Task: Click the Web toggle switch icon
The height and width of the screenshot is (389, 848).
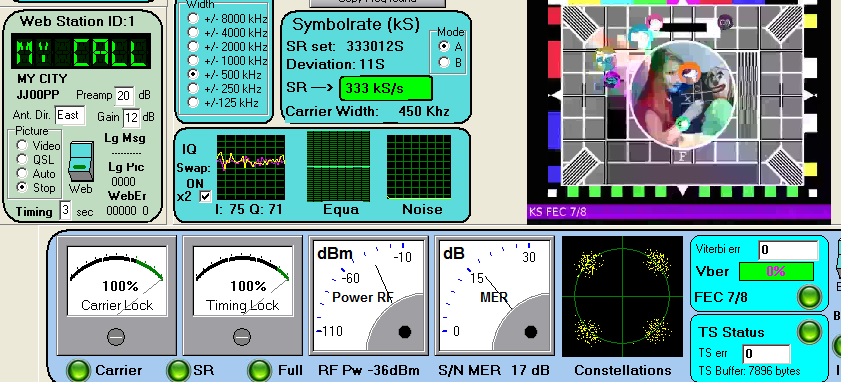Action: click(81, 162)
